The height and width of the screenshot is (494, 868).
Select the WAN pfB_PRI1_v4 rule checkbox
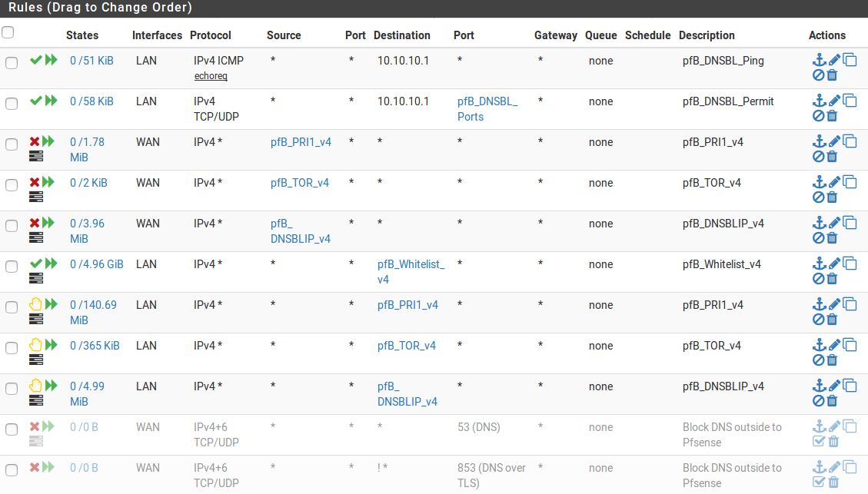(12, 144)
